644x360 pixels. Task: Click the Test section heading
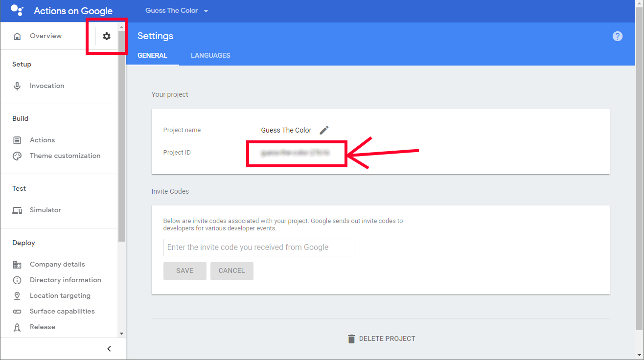19,188
